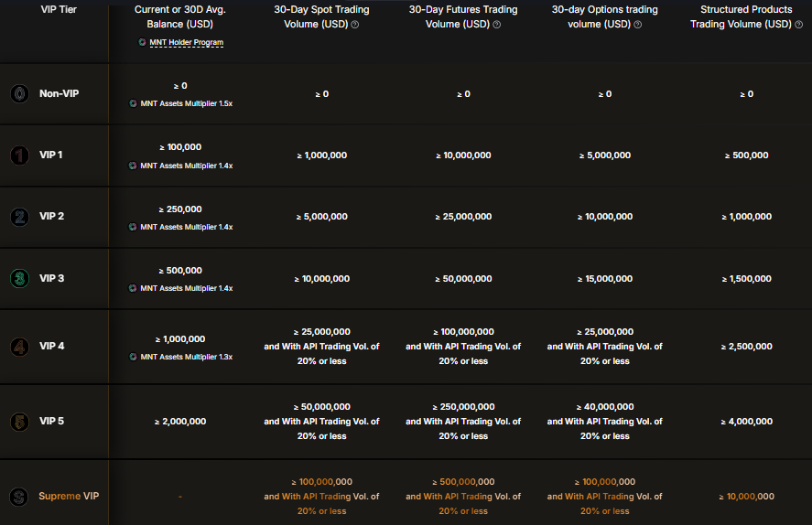Click VIP 2 futures volume ≥ 25,000,000

point(463,217)
